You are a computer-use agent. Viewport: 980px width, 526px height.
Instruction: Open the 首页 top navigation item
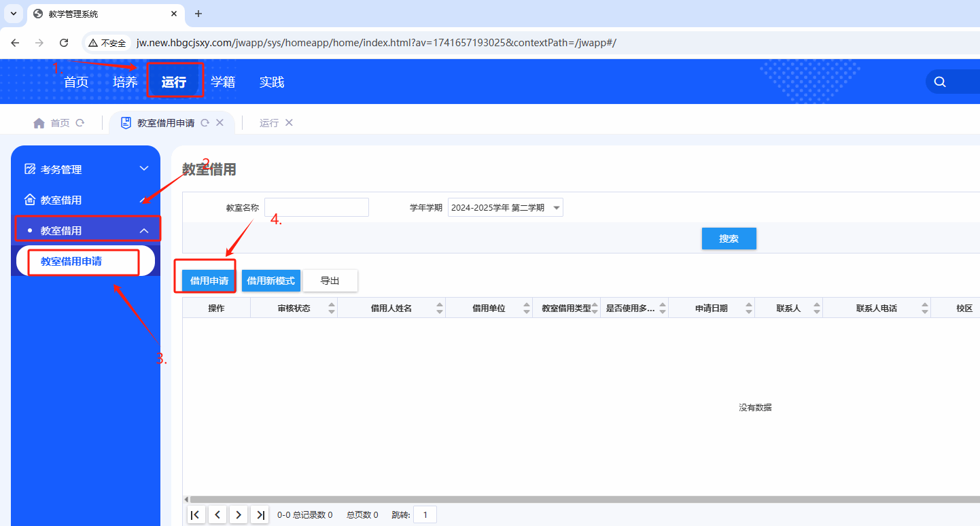(x=76, y=82)
